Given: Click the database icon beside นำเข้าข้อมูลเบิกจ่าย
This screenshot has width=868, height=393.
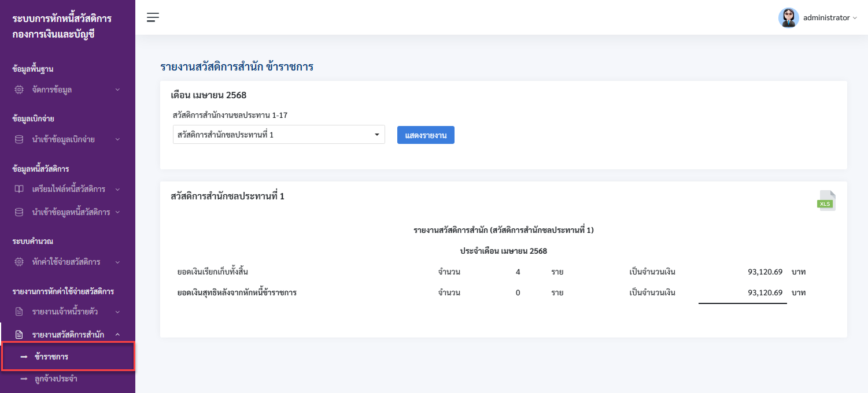Looking at the screenshot, I should point(19,139).
